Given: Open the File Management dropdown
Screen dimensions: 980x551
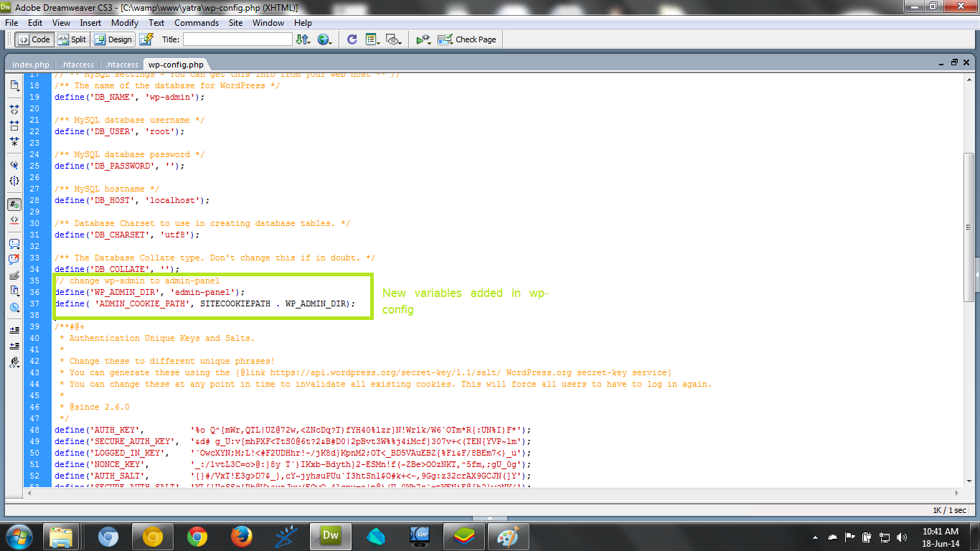Looking at the screenshot, I should point(303,39).
